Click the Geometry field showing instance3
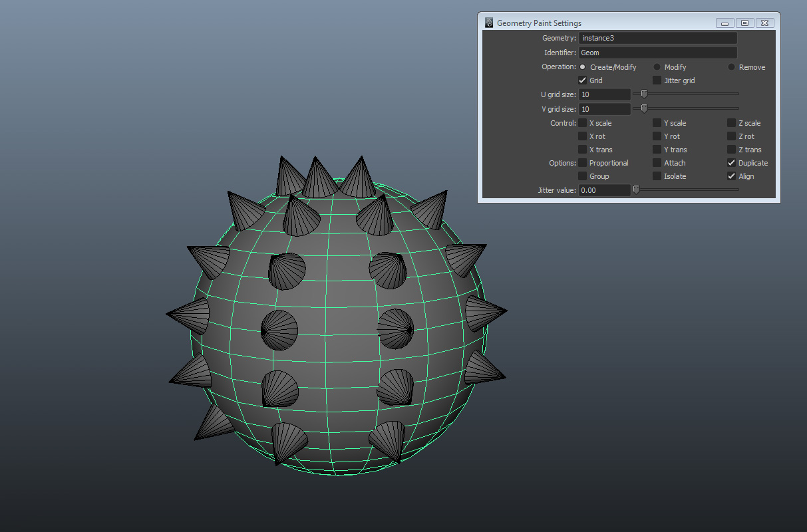Screen dimensions: 807x532 [657, 38]
